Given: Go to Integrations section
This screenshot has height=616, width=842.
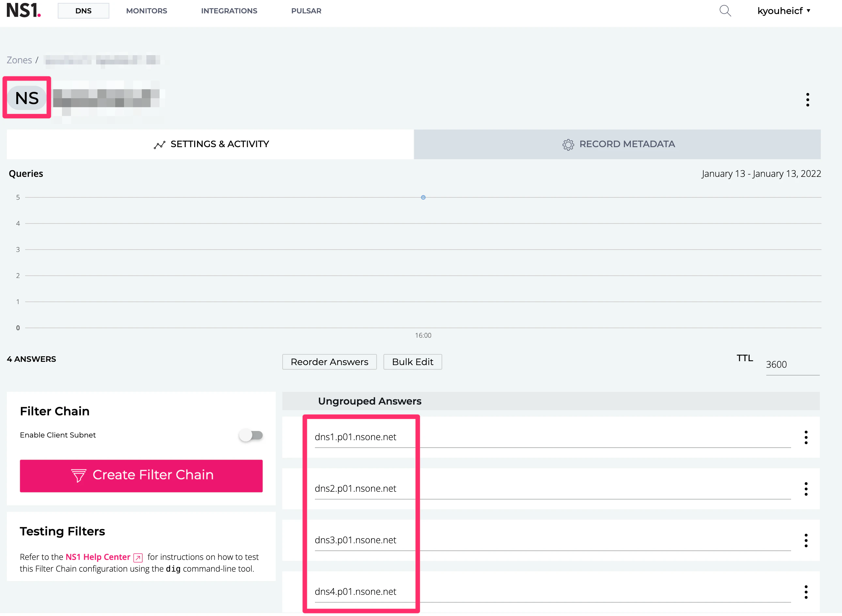Looking at the screenshot, I should (x=229, y=11).
